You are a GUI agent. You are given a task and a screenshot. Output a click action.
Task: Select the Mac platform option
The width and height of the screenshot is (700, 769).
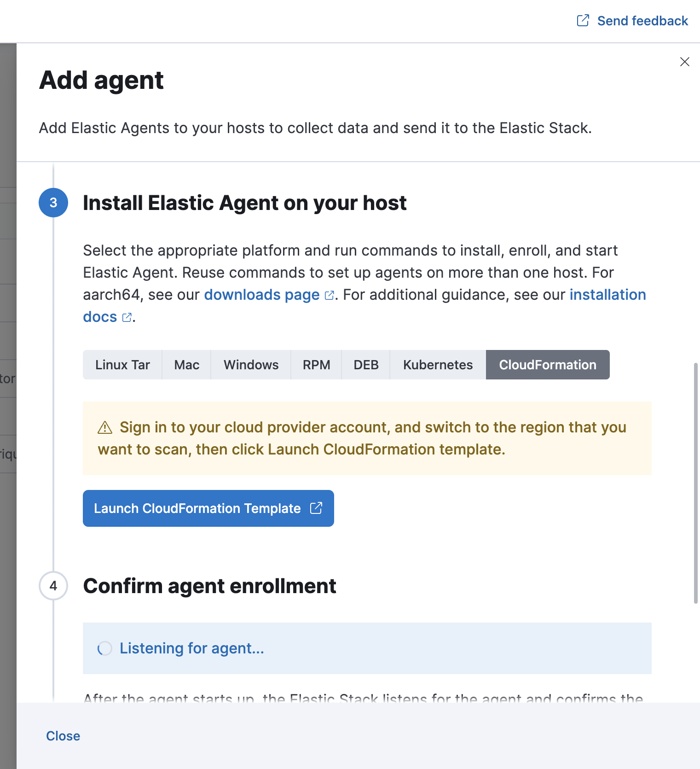coord(186,365)
